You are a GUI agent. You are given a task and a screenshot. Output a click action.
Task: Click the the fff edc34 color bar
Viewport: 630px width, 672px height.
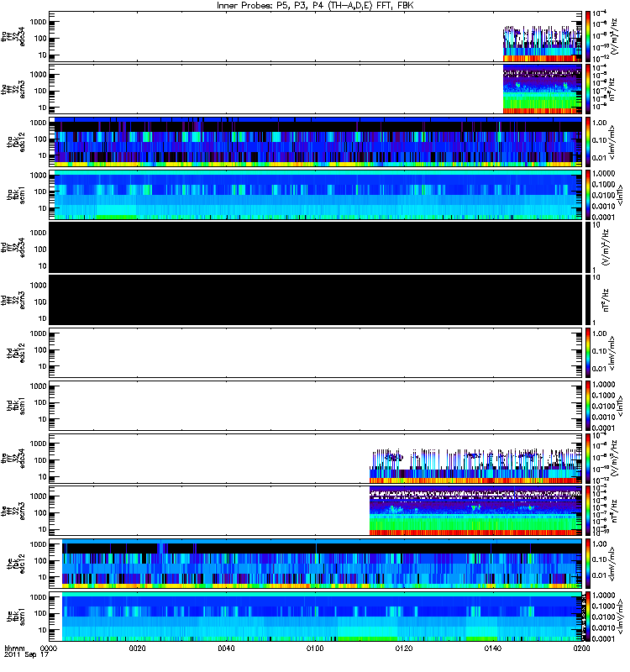(x=587, y=459)
